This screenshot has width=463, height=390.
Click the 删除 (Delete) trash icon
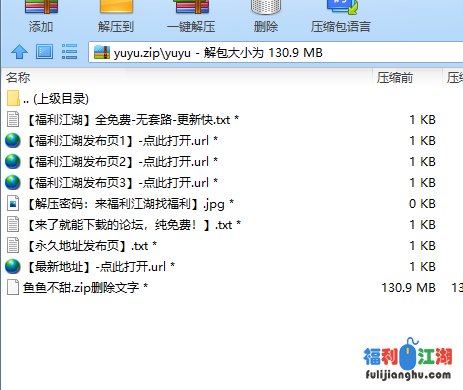266,7
